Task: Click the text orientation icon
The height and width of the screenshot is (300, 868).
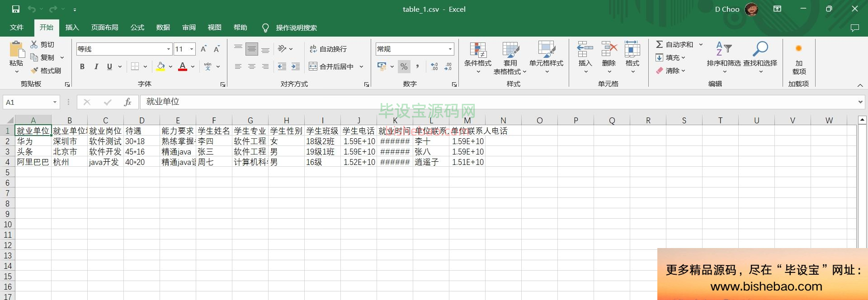Action: (282, 49)
